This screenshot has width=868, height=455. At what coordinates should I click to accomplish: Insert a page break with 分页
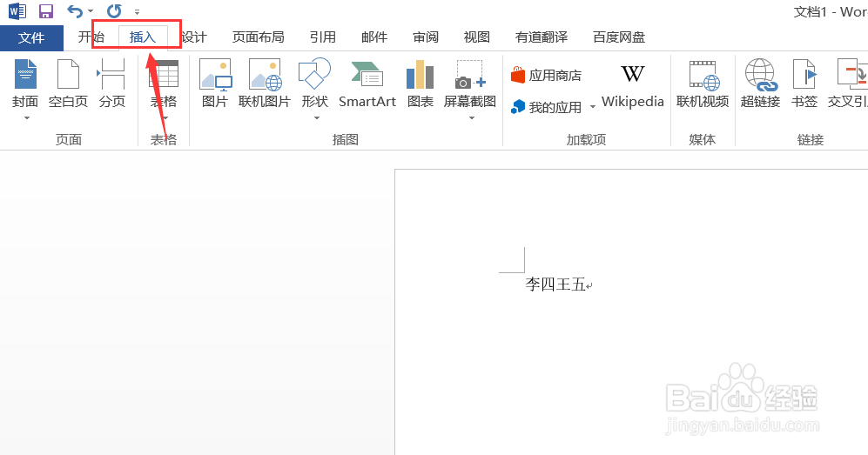click(111, 83)
